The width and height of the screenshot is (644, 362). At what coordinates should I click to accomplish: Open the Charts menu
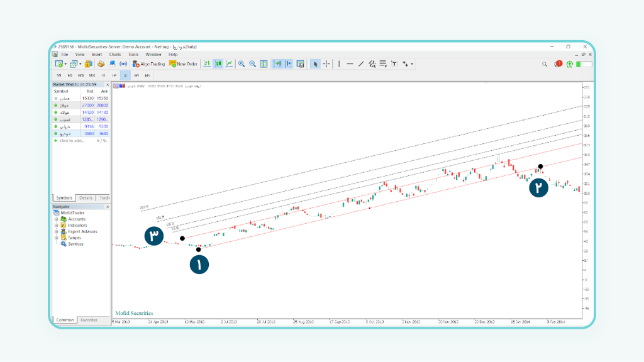pyautogui.click(x=115, y=55)
